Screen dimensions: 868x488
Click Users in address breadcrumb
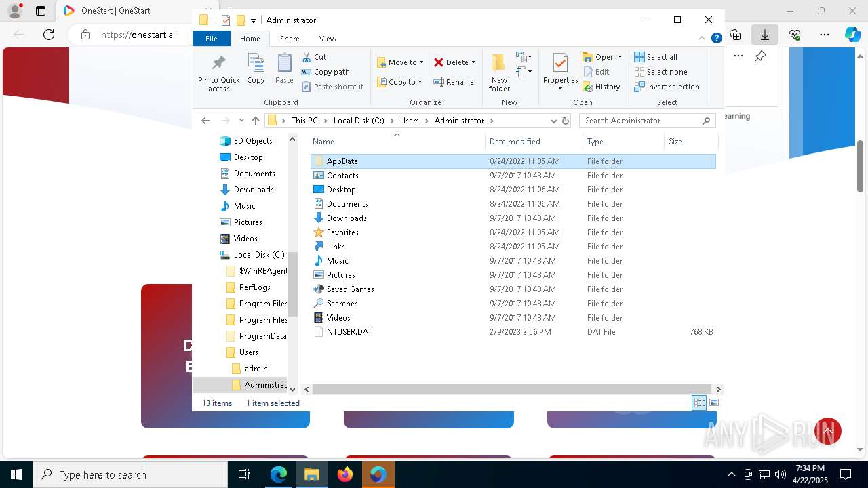coord(410,121)
